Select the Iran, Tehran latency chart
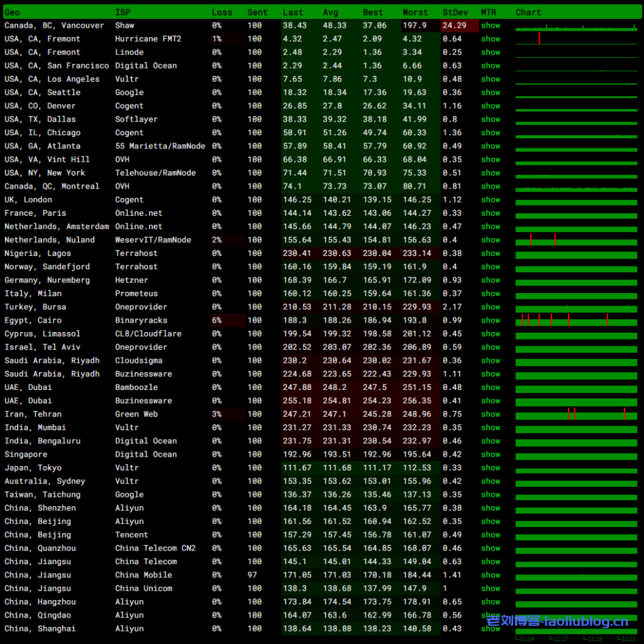 click(576, 414)
